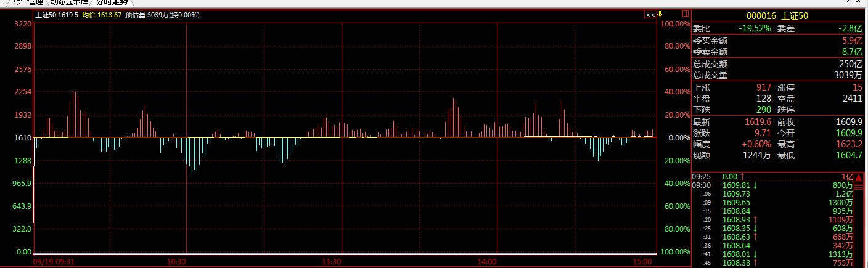868x268 pixels.
Task: Click the 09/19 09:31 axis label
Action: tap(52, 262)
